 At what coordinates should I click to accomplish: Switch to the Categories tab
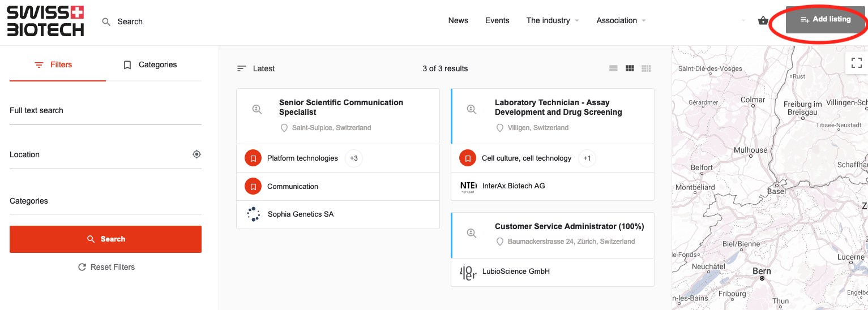click(x=150, y=65)
